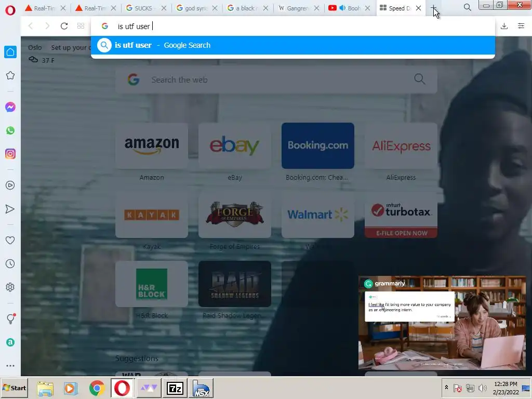The height and width of the screenshot is (399, 532).
Task: Click the 'Set up your' prompt link
Action: click(71, 47)
